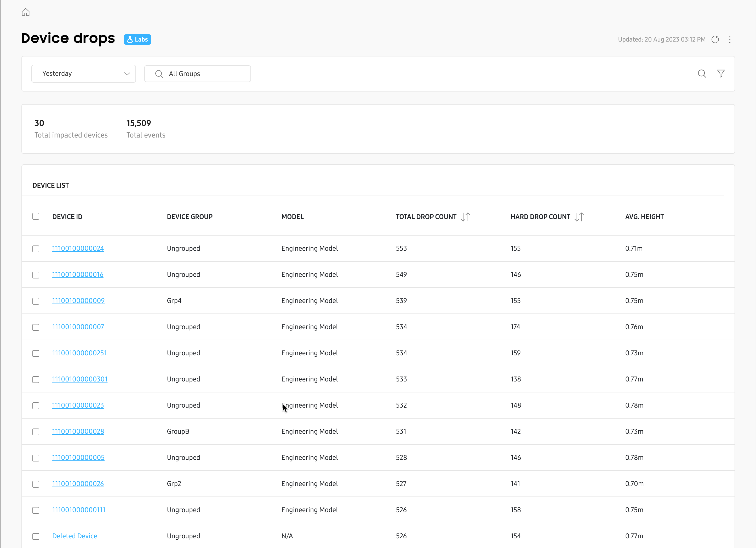This screenshot has height=548, width=756.
Task: Check the box for device 111001000000111
Action: click(x=36, y=510)
